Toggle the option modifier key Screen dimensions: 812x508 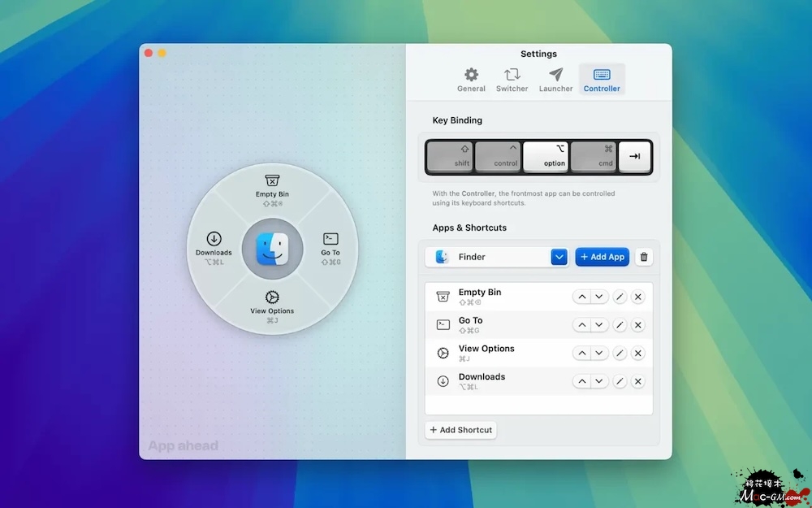[546, 156]
